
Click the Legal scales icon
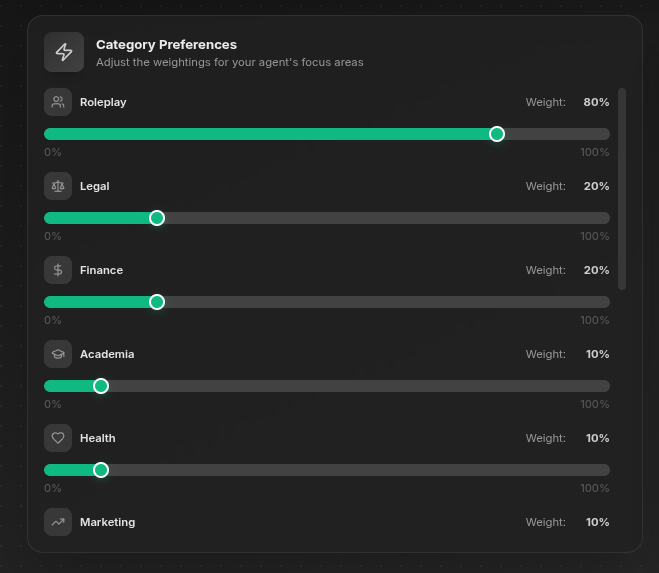pos(58,186)
